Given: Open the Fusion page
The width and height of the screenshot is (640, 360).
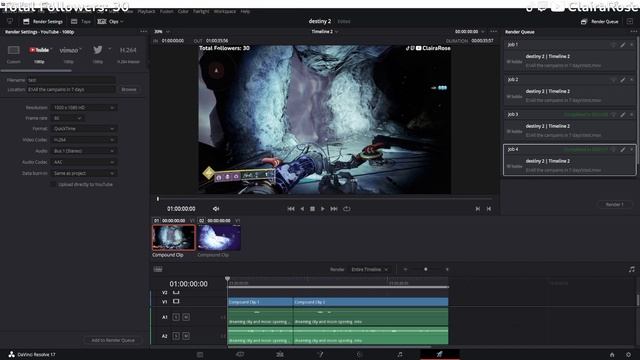Looking at the screenshot, I should tap(320, 355).
